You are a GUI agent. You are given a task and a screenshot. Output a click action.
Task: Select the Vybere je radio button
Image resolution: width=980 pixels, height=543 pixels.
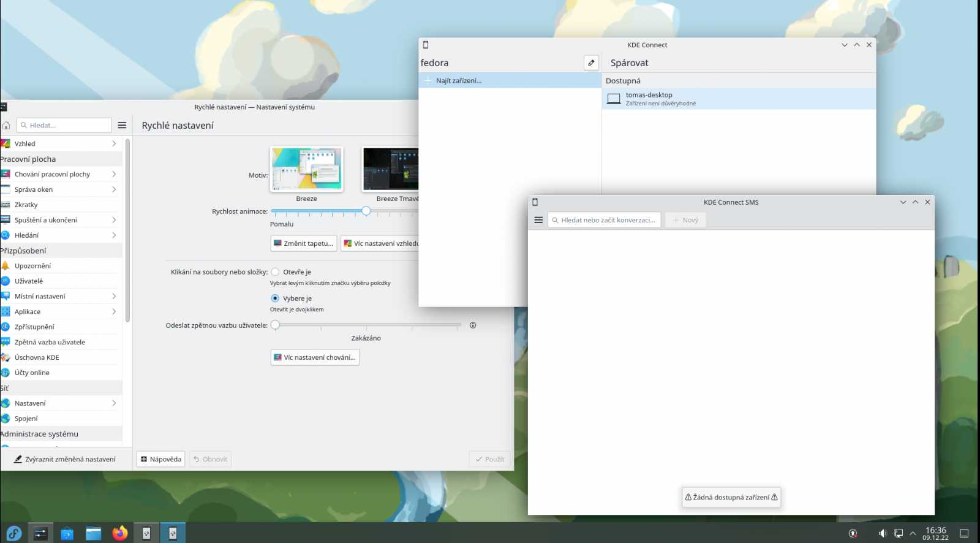tap(275, 298)
